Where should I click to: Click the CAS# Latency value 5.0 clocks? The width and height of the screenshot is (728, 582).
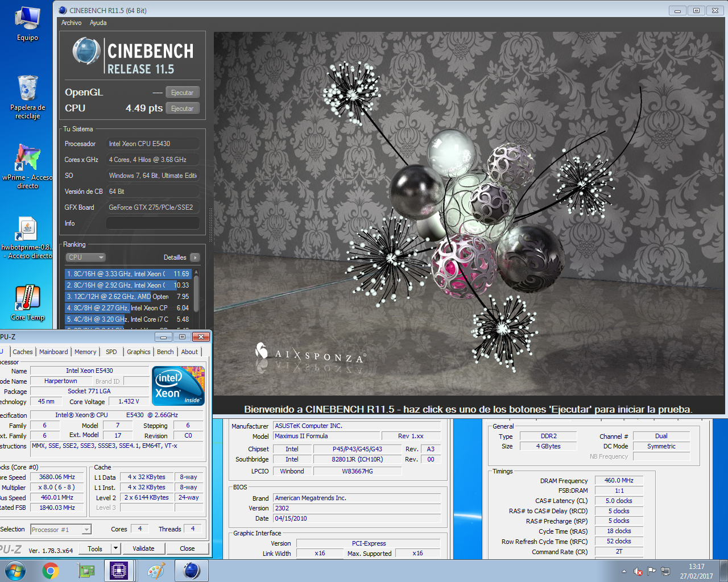[619, 501]
